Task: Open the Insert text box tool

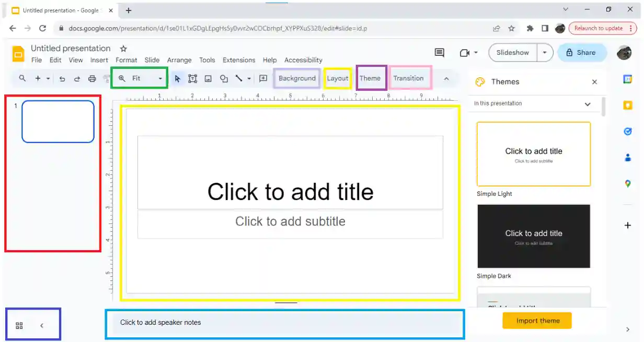Action: click(x=192, y=78)
